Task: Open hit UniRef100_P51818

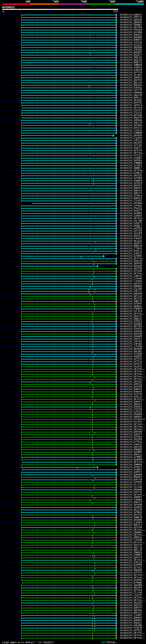Action: point(131,30)
